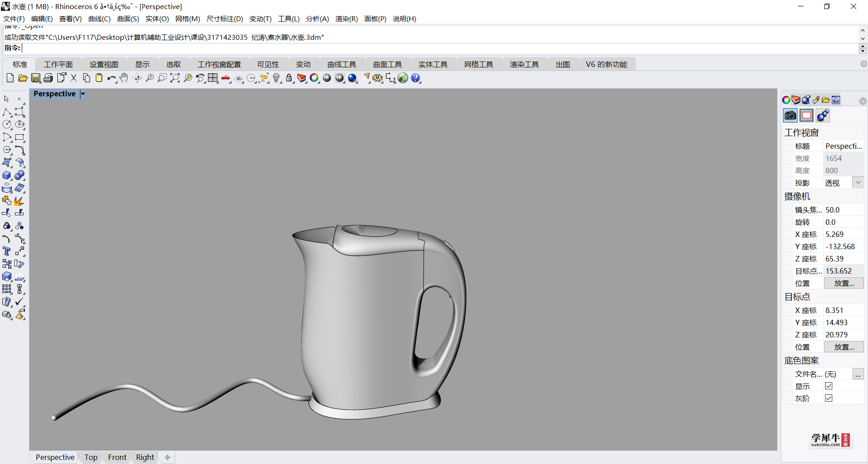Click the camera 位置 放置... button
This screenshot has height=464, width=868.
(844, 283)
